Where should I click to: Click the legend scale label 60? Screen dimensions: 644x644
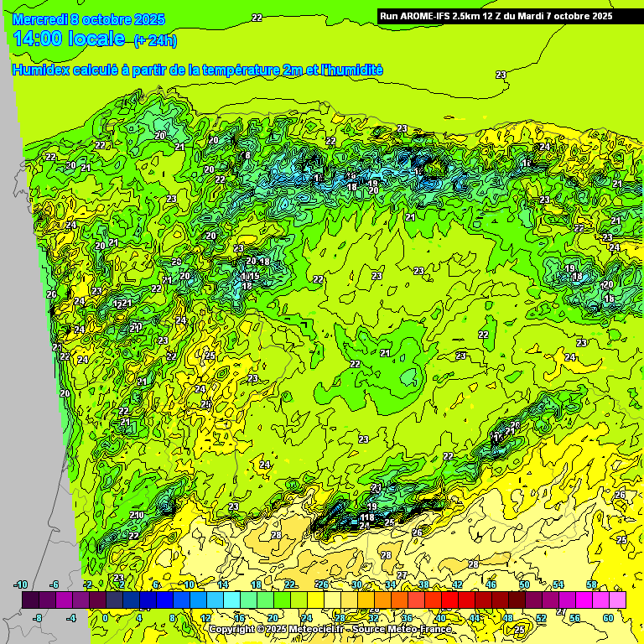(608, 618)
